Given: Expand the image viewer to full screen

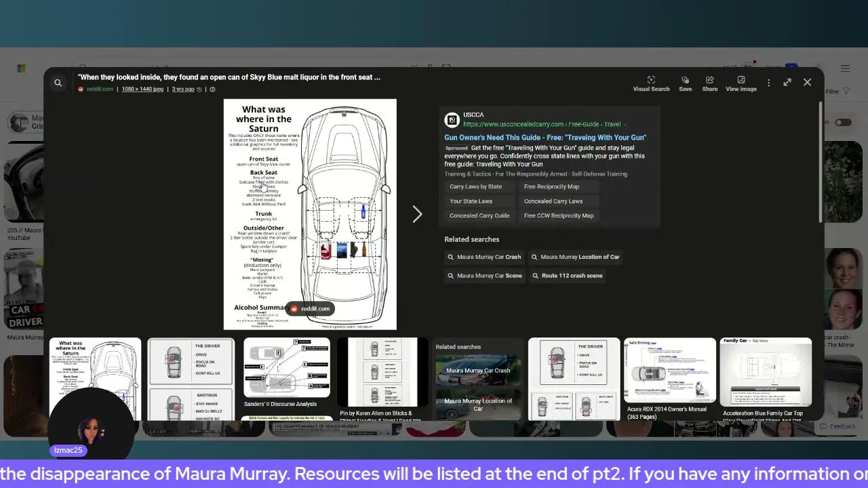Looking at the screenshot, I should tap(787, 83).
